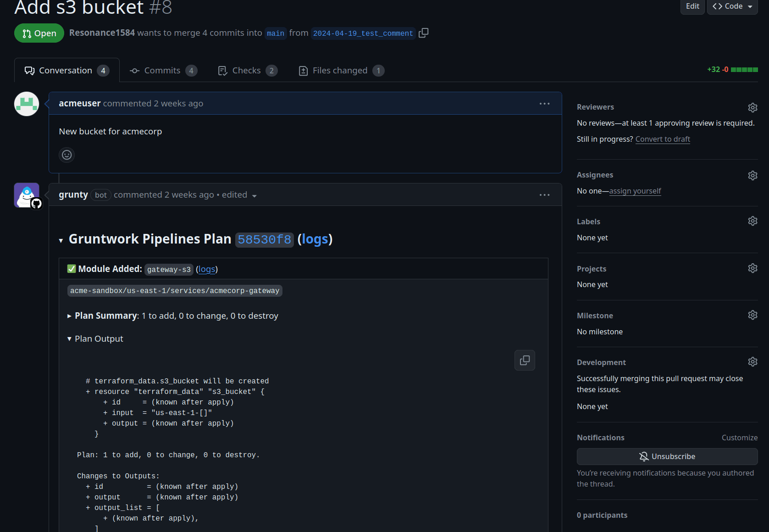Switch to the Files changed tab
The height and width of the screenshot is (532, 769).
click(341, 71)
